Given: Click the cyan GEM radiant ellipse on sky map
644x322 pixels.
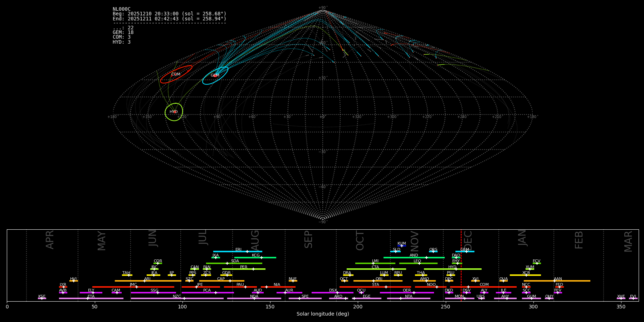Looking at the screenshot, I should (215, 75).
